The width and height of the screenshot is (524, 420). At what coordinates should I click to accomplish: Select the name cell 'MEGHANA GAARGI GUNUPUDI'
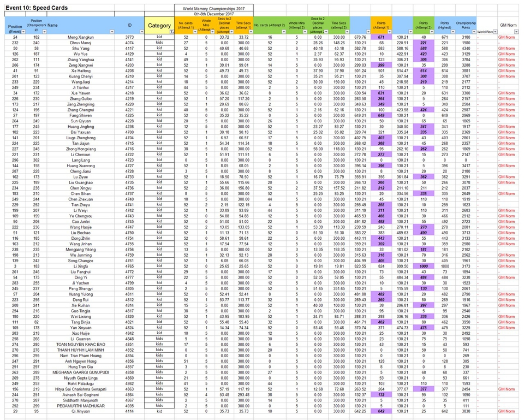coord(81,372)
